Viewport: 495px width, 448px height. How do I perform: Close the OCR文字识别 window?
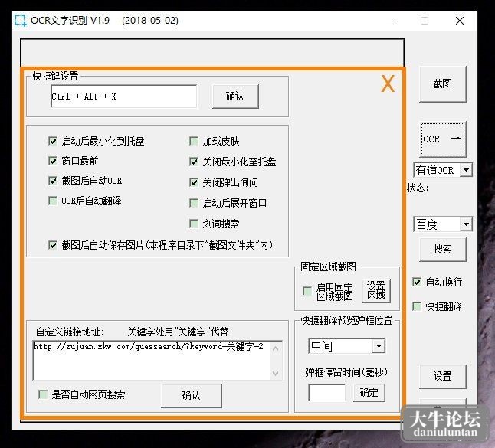pos(460,21)
